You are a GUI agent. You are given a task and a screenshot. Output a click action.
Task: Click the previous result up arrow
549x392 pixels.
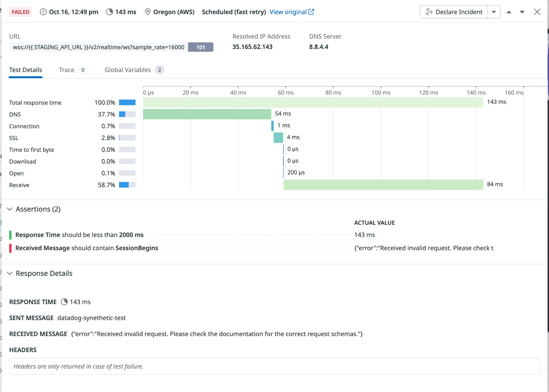click(509, 12)
